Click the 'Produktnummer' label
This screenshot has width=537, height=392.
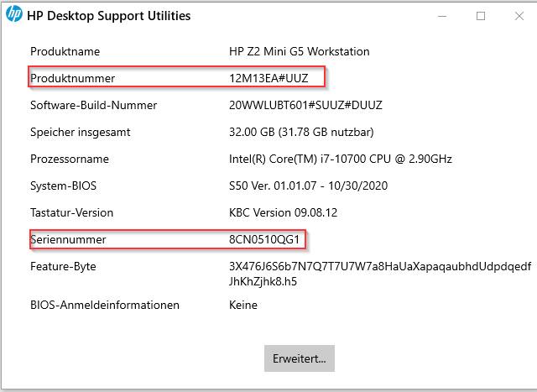(73, 78)
